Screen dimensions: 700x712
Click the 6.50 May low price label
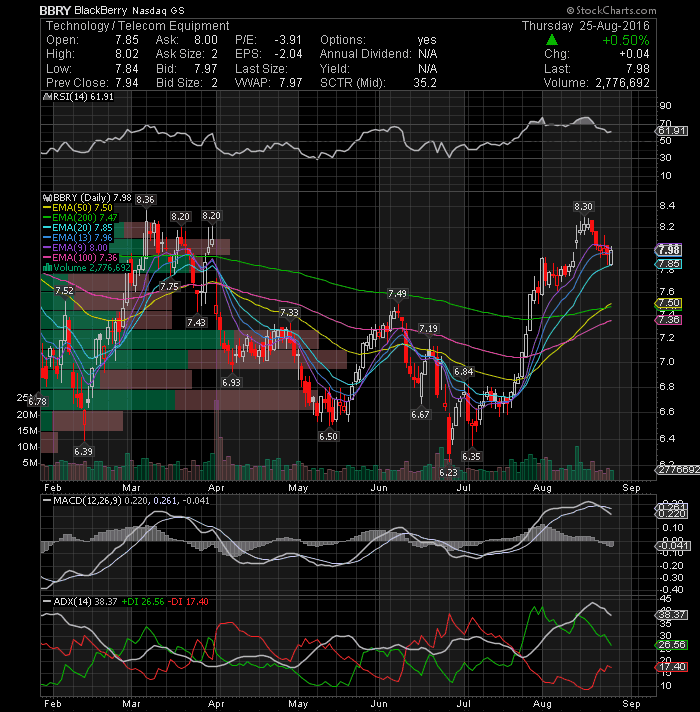[x=328, y=436]
